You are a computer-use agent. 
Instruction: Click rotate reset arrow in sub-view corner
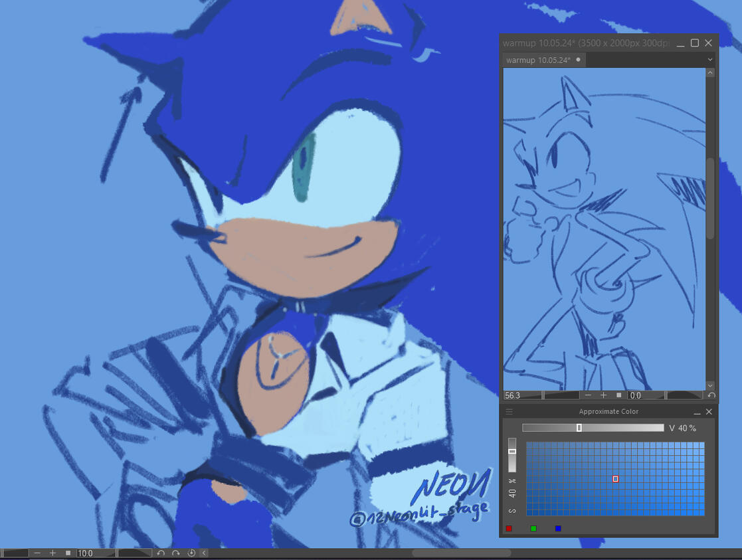(x=711, y=395)
